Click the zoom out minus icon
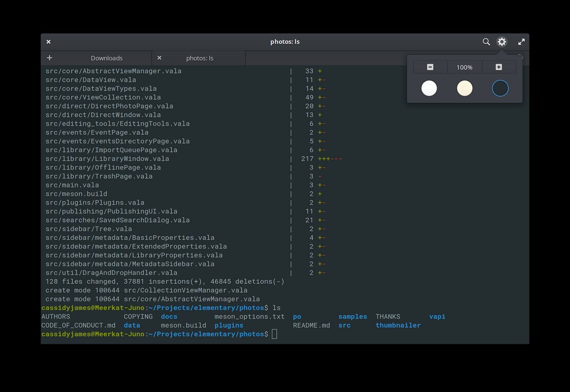The width and height of the screenshot is (570, 392). [430, 67]
